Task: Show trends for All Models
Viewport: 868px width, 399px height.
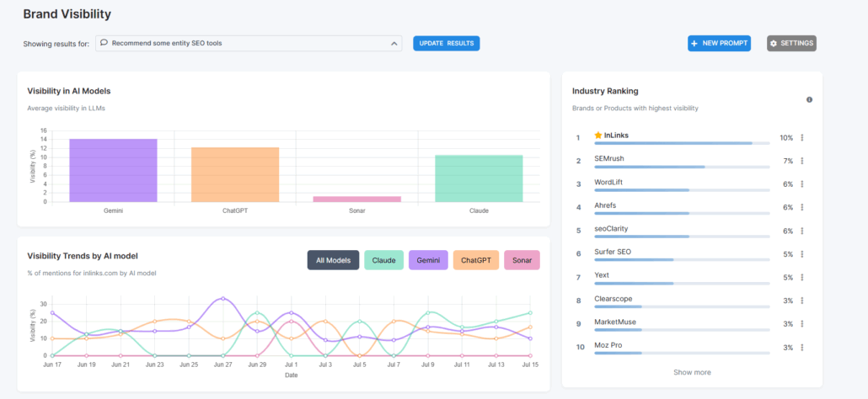Action: [333, 260]
